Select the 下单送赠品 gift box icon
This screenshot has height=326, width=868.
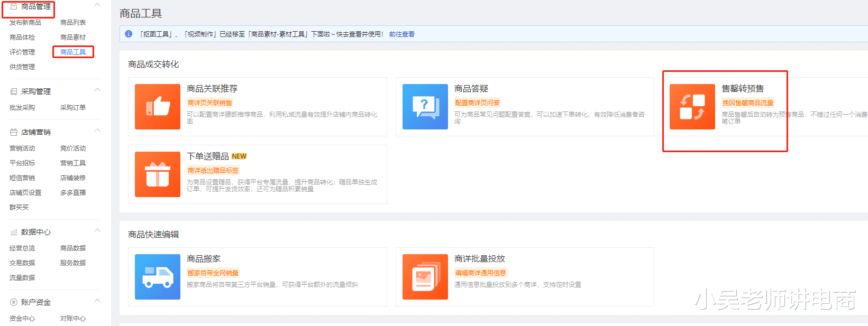[157, 174]
